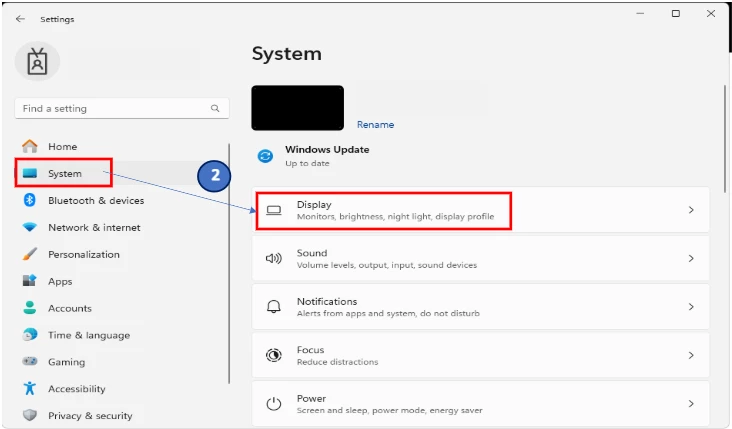
Task: Open the Accessibility settings label
Action: pyautogui.click(x=77, y=389)
